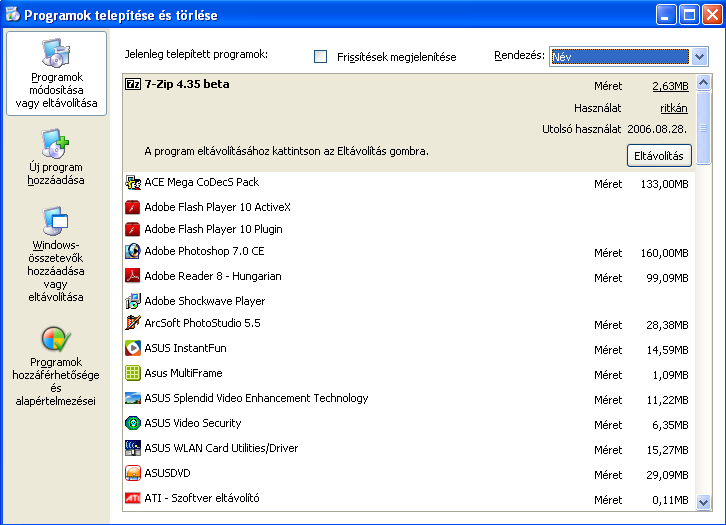
Task: Select the Adobe Shockwave Player icon
Action: click(x=132, y=301)
